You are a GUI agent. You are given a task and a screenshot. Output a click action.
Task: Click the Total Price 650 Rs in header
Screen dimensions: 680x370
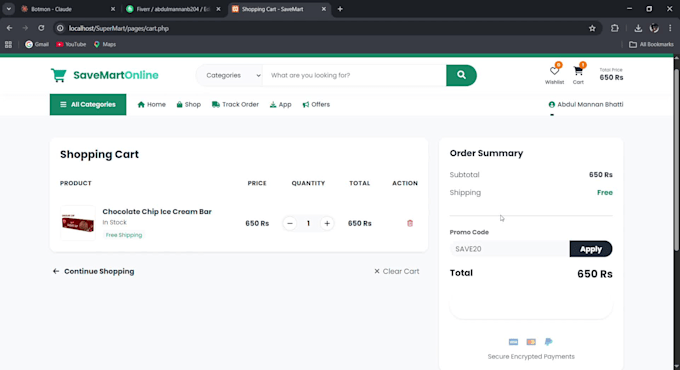[x=611, y=75]
